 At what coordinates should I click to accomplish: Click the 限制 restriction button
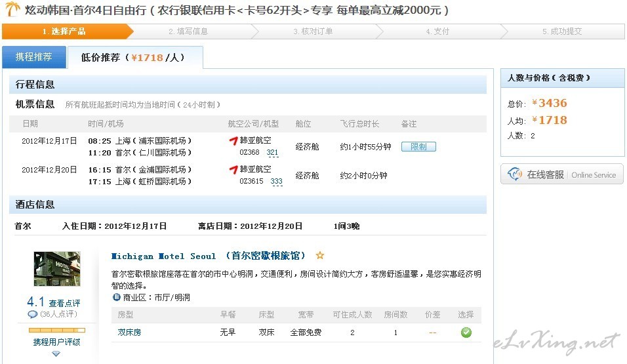pos(418,147)
